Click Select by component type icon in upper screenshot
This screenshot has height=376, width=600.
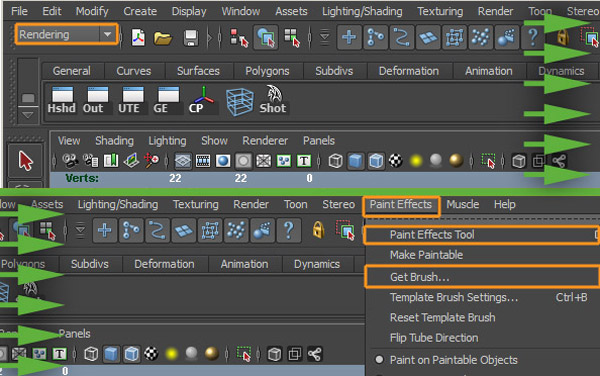pyautogui.click(x=292, y=37)
